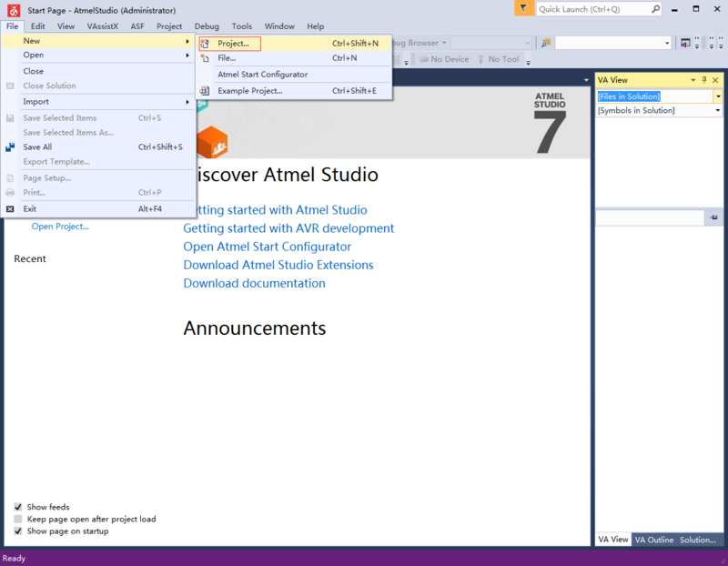Pin the VA View panel
This screenshot has height=566, width=728.
pyautogui.click(x=704, y=80)
